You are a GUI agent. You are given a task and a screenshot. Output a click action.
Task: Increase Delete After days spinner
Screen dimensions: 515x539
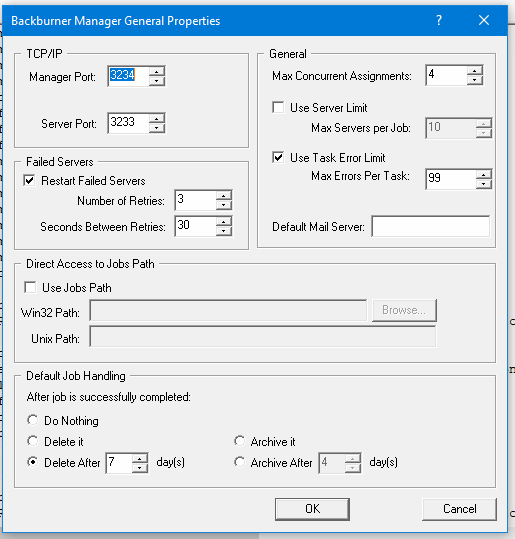point(140,459)
